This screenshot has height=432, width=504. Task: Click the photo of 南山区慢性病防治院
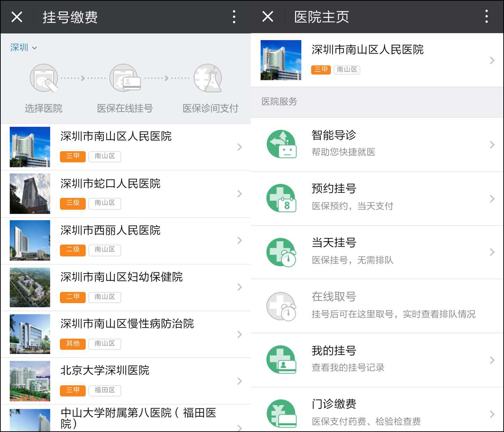pos(30,334)
